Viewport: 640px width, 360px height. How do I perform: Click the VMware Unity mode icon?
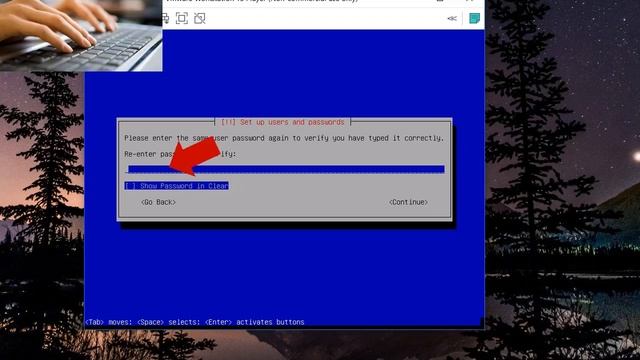[x=200, y=18]
